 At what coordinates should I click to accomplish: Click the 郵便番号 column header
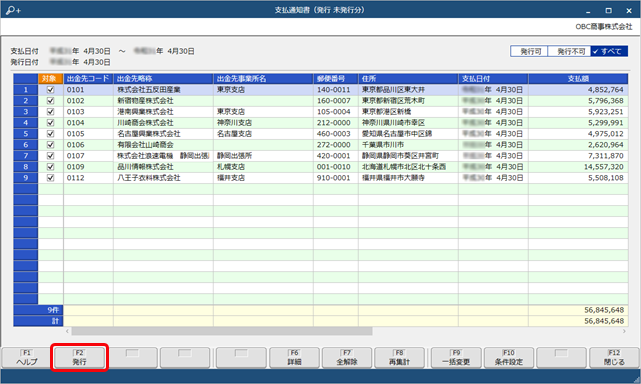click(336, 79)
